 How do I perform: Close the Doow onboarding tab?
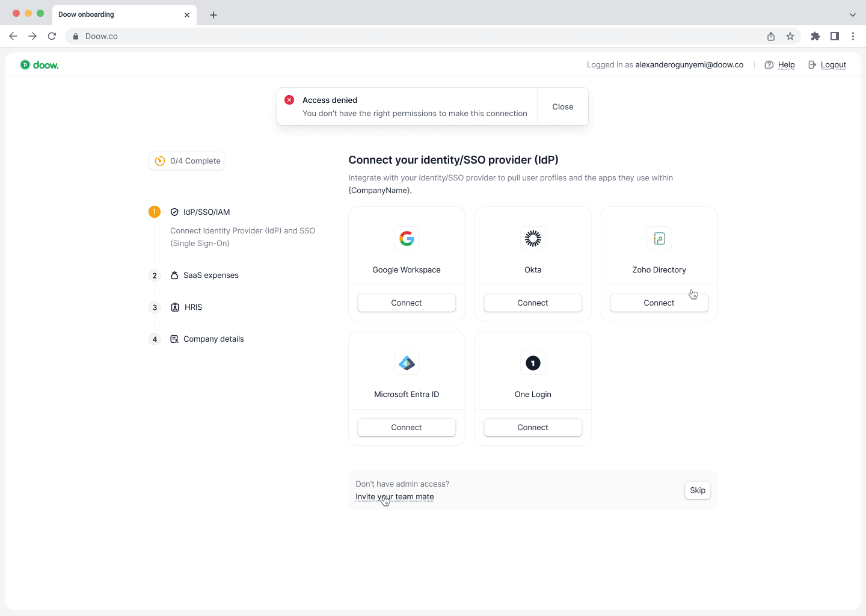187,15
